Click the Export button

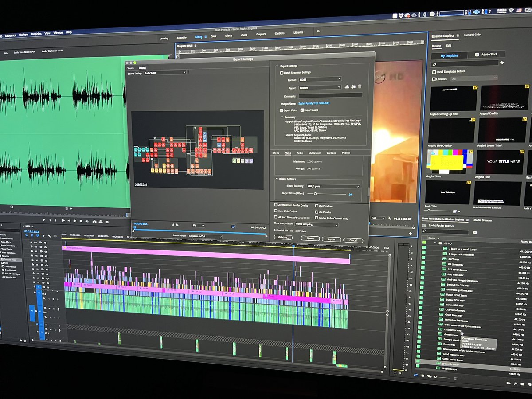click(332, 239)
